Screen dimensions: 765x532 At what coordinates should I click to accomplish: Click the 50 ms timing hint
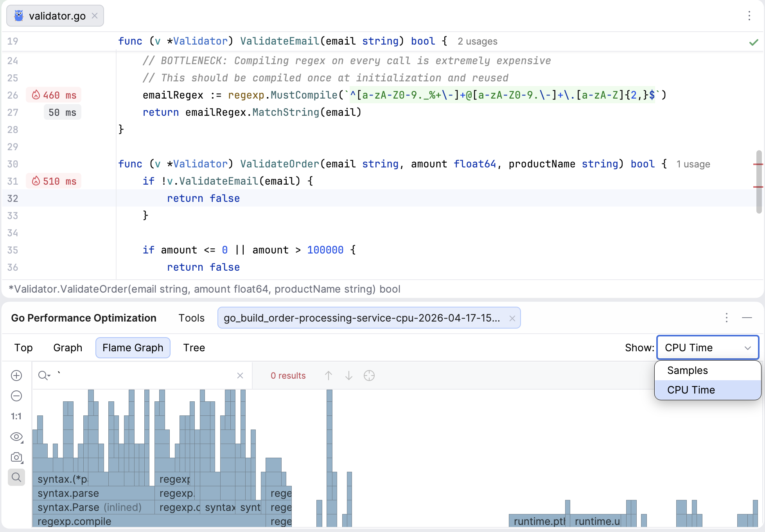63,112
